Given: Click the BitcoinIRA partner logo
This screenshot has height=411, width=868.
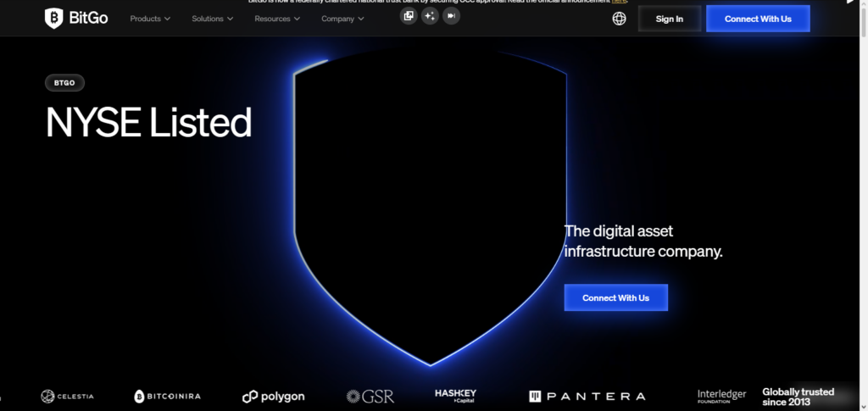Looking at the screenshot, I should pos(167,396).
